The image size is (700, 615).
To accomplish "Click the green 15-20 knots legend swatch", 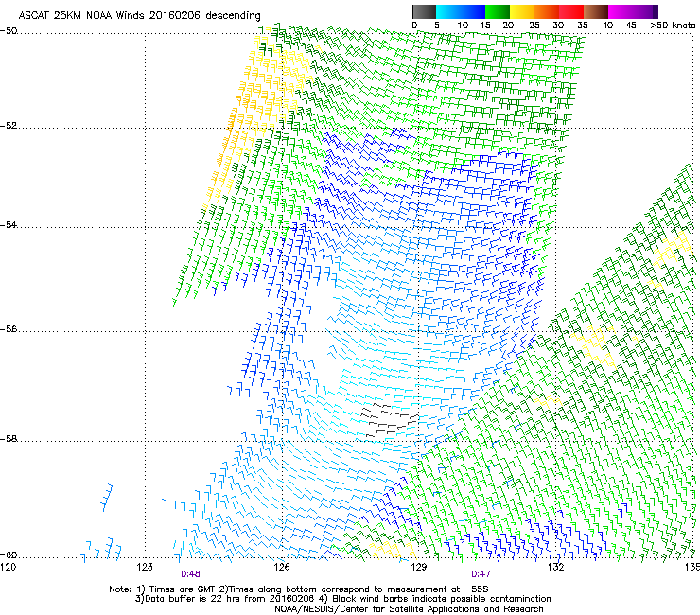I will coord(498,11).
